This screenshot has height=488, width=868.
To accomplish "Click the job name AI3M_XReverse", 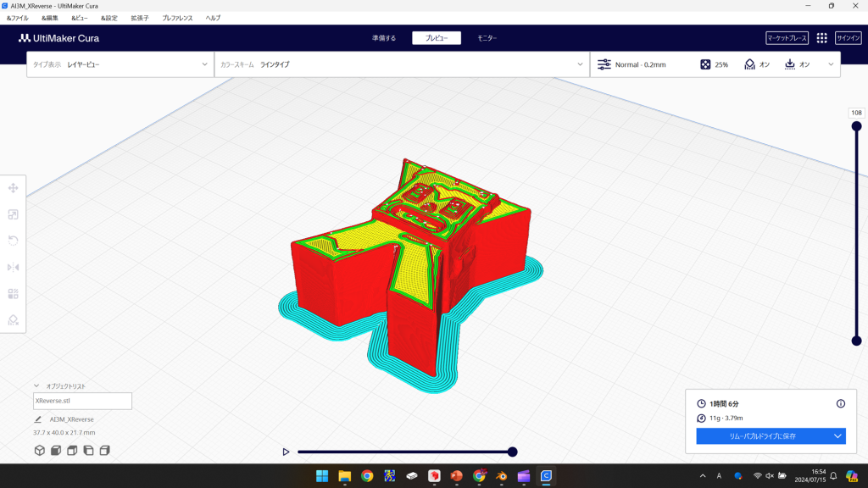I will tap(72, 419).
